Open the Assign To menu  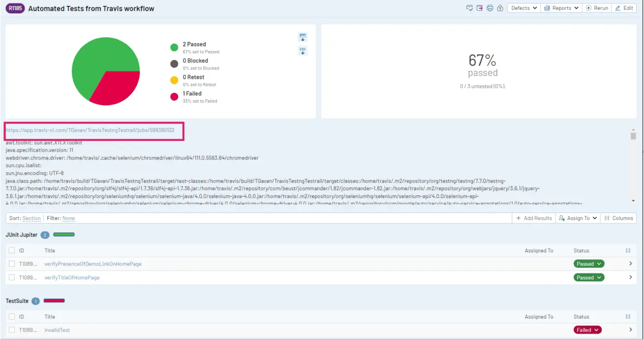[578, 218]
